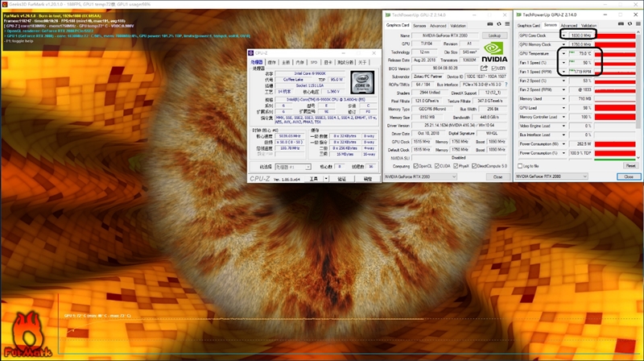Click the 282.5 W power consumption value
Image resolution: width=644 pixels, height=361 pixels.
coord(580,144)
